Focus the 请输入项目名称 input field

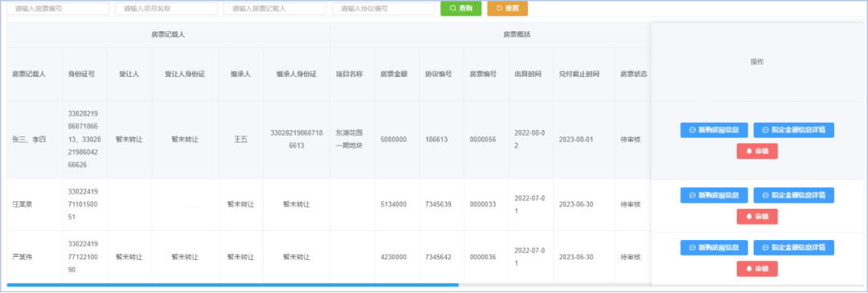(166, 9)
